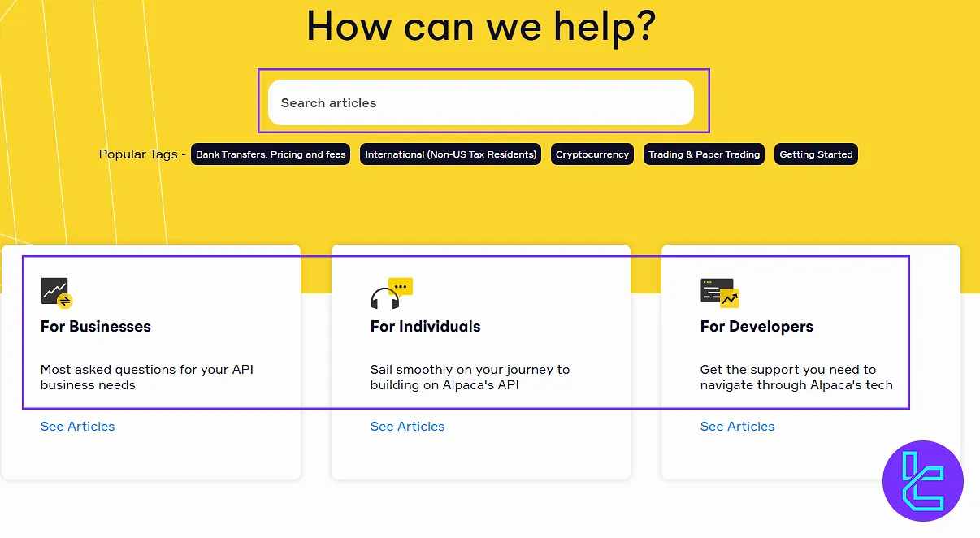Follow See Articles under For Developers
980x538 pixels.
pyautogui.click(x=738, y=427)
